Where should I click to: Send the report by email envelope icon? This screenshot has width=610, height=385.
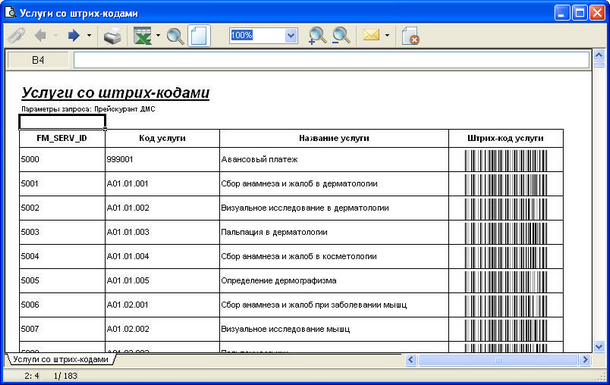(371, 35)
